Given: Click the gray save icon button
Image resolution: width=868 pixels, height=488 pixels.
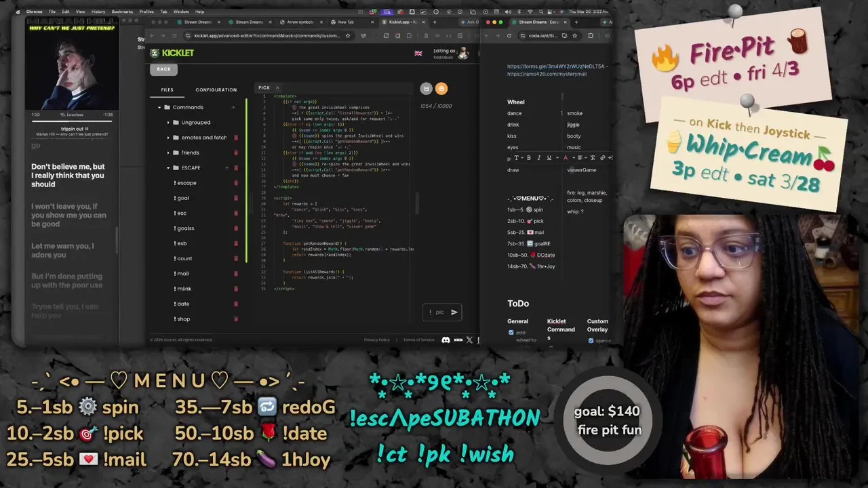Looking at the screenshot, I should tap(426, 88).
